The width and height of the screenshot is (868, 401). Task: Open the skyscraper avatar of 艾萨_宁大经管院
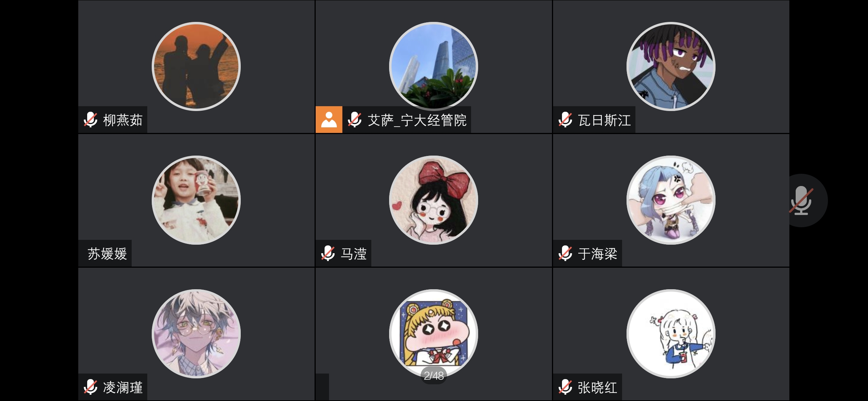[x=434, y=66]
